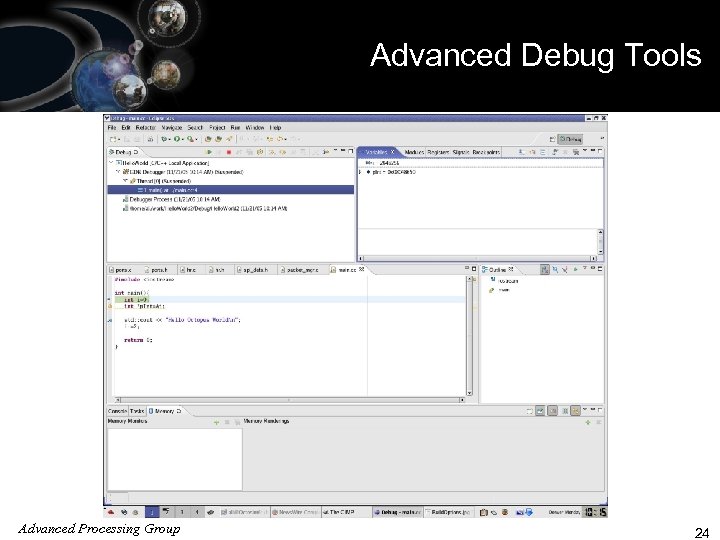Click the New file toolbar icon
The height and width of the screenshot is (540, 720).
click(113, 139)
